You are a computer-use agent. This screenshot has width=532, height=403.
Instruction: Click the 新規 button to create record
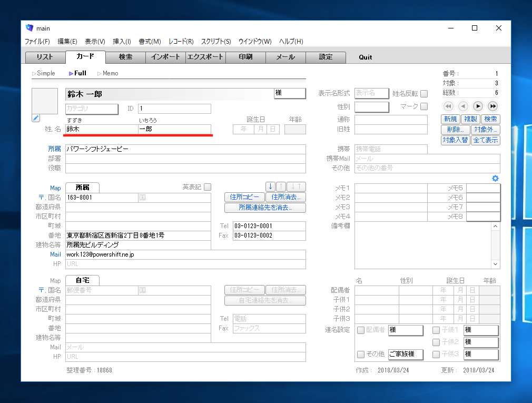450,120
